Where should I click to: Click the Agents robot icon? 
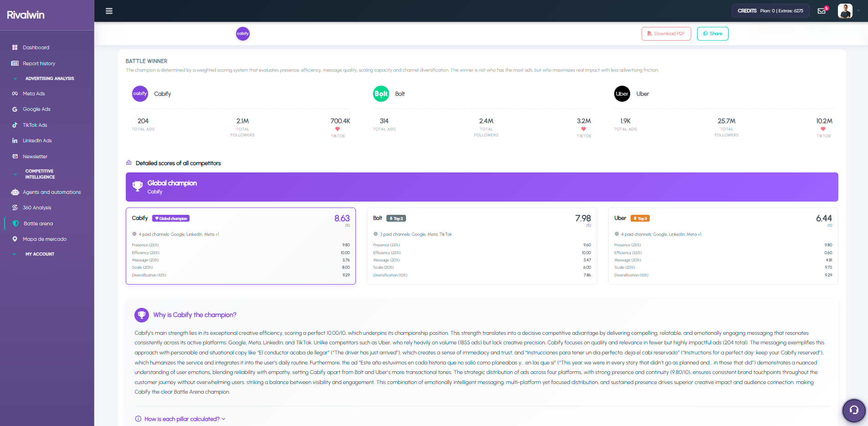click(15, 192)
